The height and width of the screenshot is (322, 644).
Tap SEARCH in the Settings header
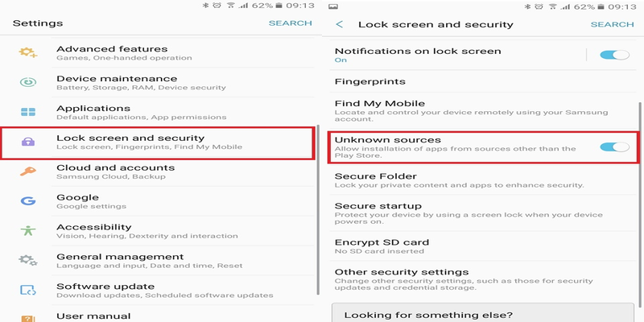(290, 23)
